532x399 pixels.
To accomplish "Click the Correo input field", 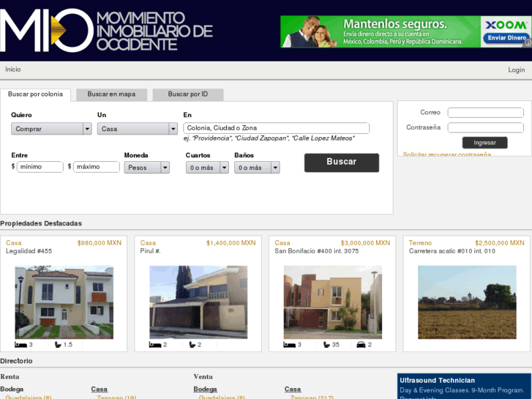I will [x=485, y=113].
